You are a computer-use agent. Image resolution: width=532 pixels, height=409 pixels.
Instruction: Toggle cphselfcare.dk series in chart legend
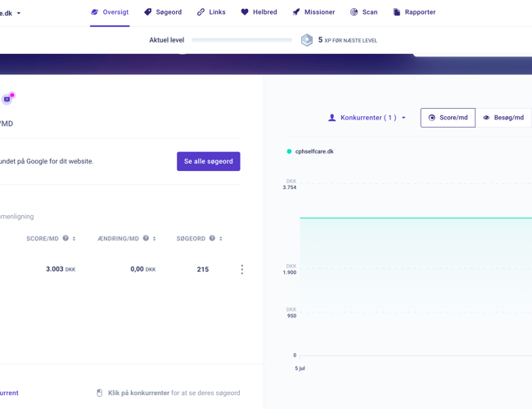310,151
